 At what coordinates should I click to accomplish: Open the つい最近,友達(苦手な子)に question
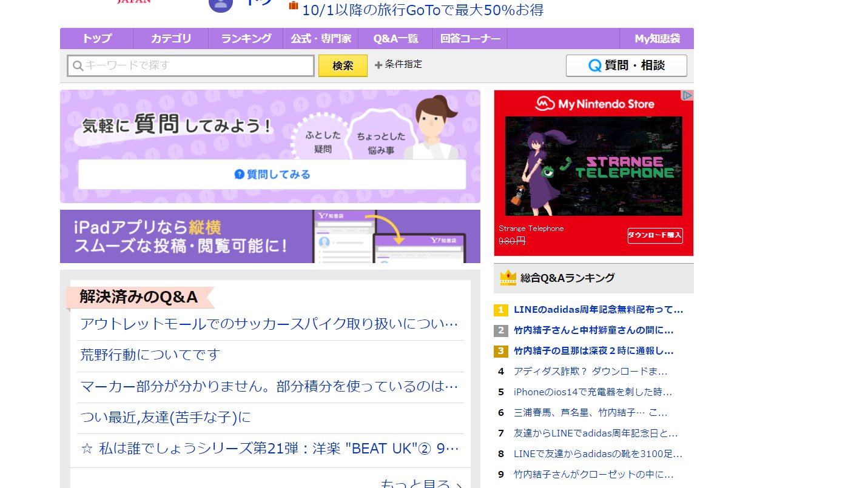coord(166,417)
